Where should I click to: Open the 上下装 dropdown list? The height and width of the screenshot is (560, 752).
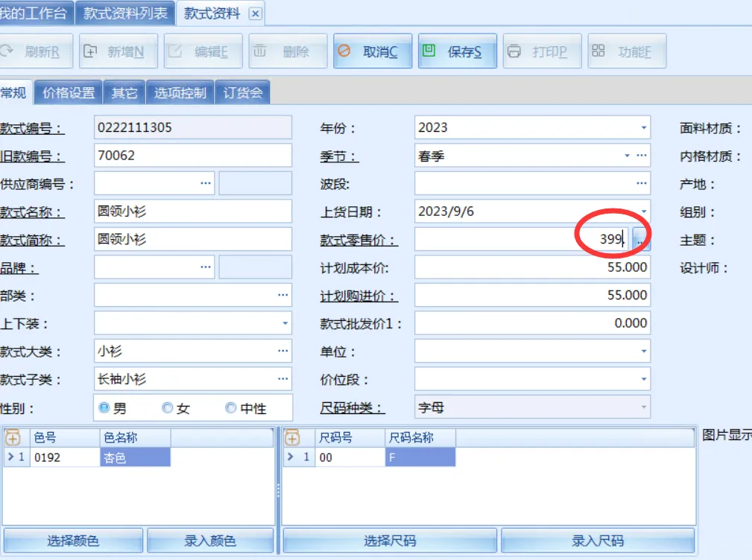point(285,324)
